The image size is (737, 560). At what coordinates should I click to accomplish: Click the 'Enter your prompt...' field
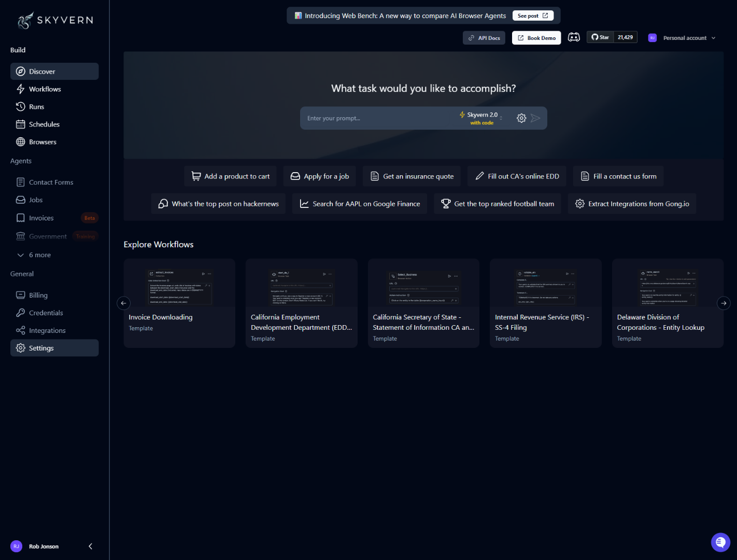coord(378,118)
